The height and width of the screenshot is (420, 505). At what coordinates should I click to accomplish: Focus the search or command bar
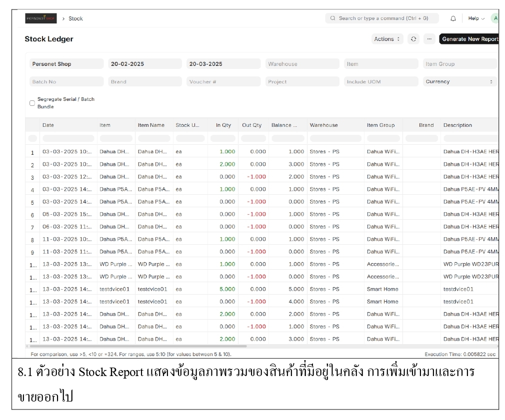pos(382,18)
